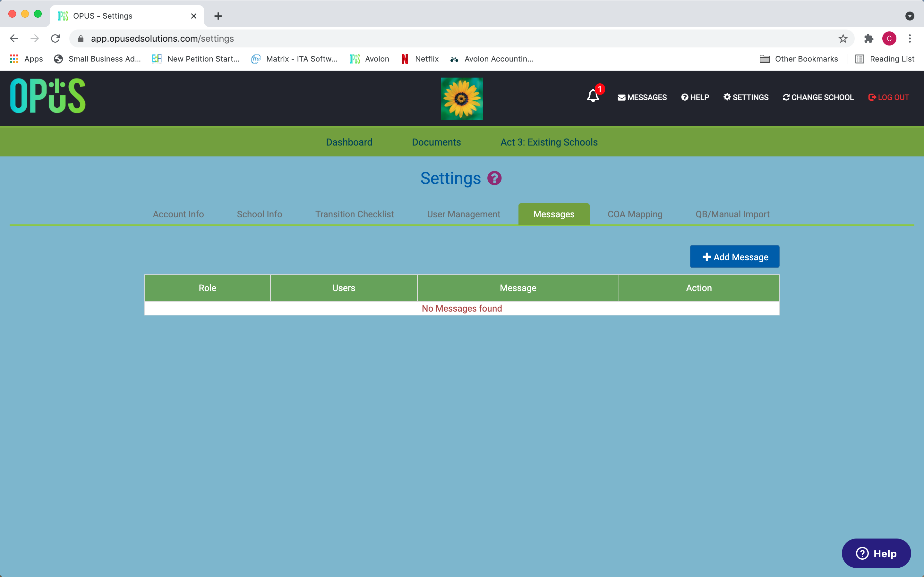Image resolution: width=924 pixels, height=577 pixels.
Task: Bookmark this page with star icon
Action: click(843, 38)
